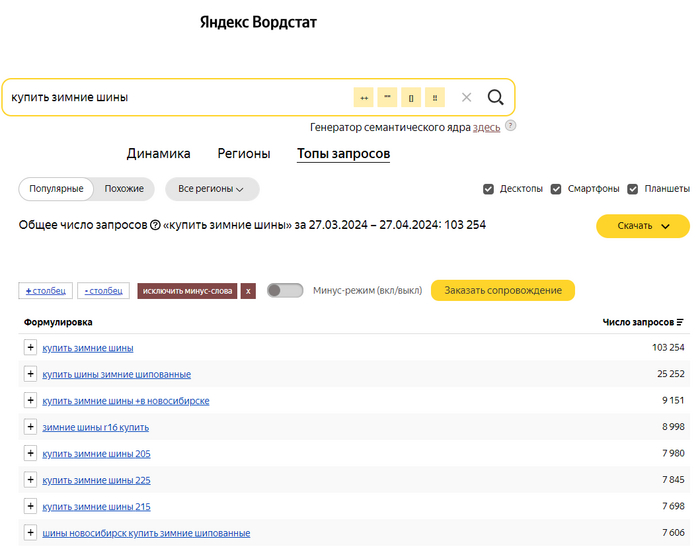
Task: Uncheck the Десктопы checkbox
Action: pos(488,189)
